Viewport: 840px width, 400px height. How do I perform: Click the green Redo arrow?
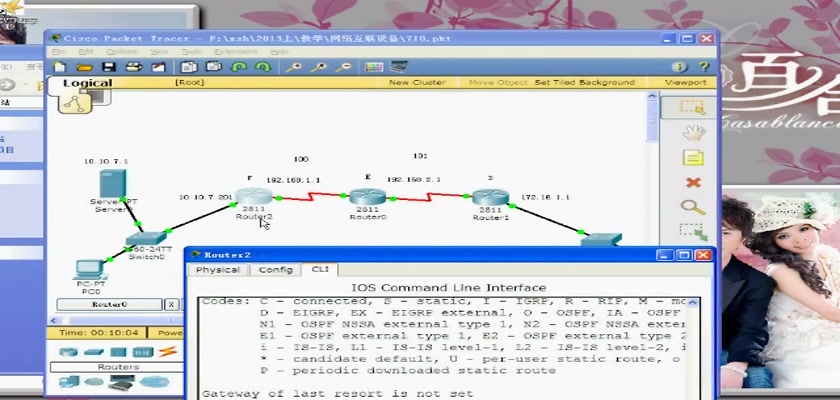tap(262, 67)
